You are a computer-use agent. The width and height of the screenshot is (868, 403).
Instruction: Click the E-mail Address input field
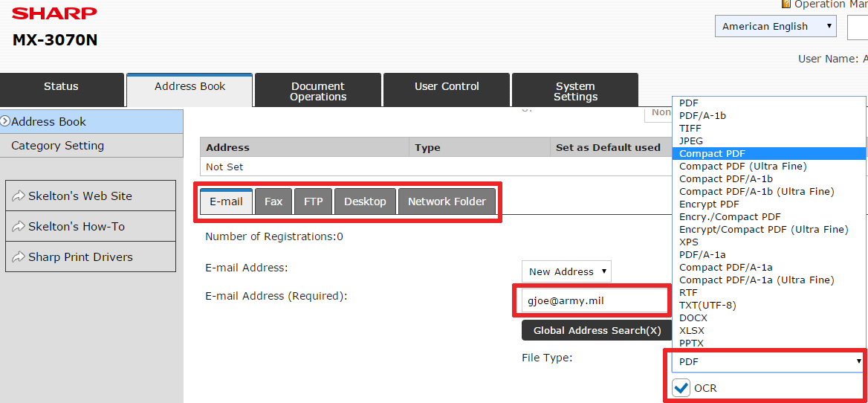[x=594, y=301]
